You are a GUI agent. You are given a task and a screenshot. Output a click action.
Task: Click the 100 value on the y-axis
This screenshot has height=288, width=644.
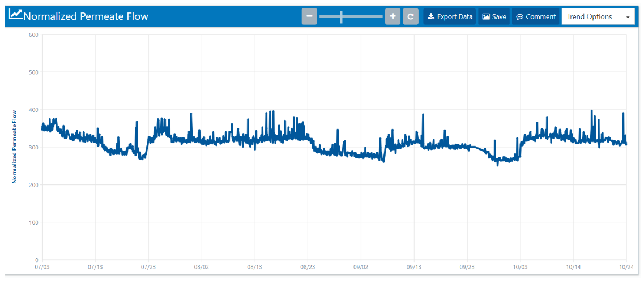pos(33,222)
